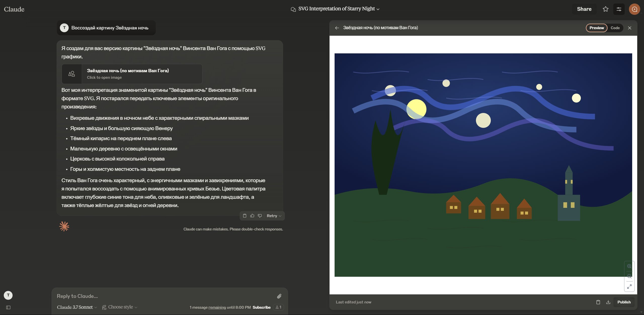Image resolution: width=644 pixels, height=315 pixels.
Task: Toggle the sidebar panel icon
Action: 8,307
